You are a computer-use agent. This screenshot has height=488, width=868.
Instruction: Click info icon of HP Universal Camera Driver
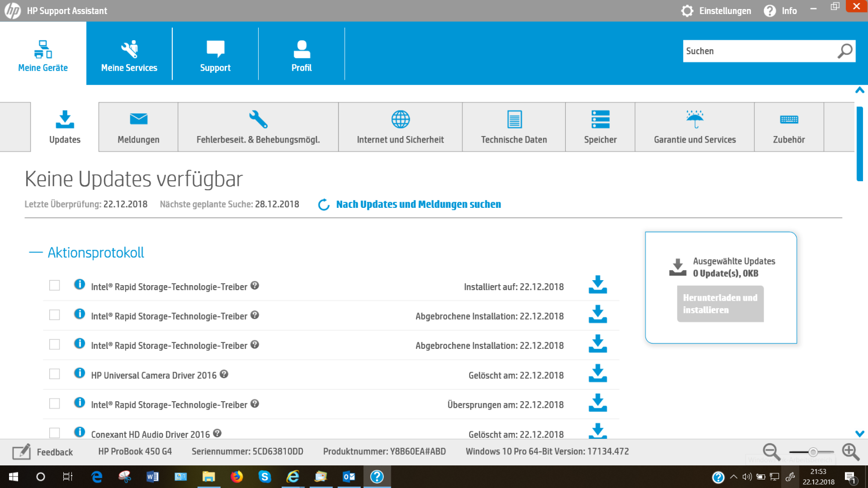79,373
